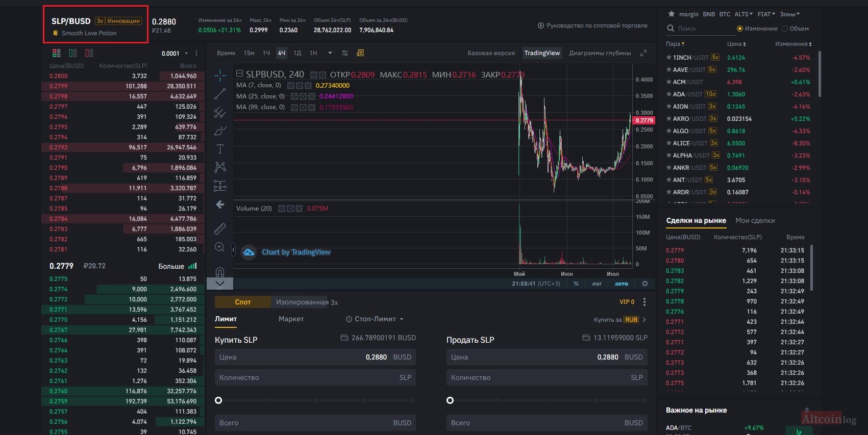Toggle percent scale on the chart
868x435 pixels.
(576, 284)
